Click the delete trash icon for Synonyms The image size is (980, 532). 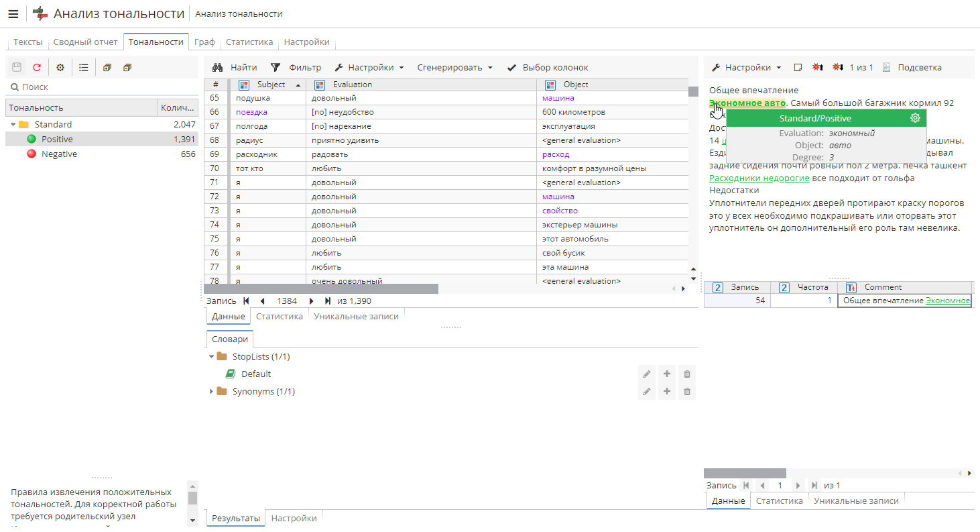[687, 391]
